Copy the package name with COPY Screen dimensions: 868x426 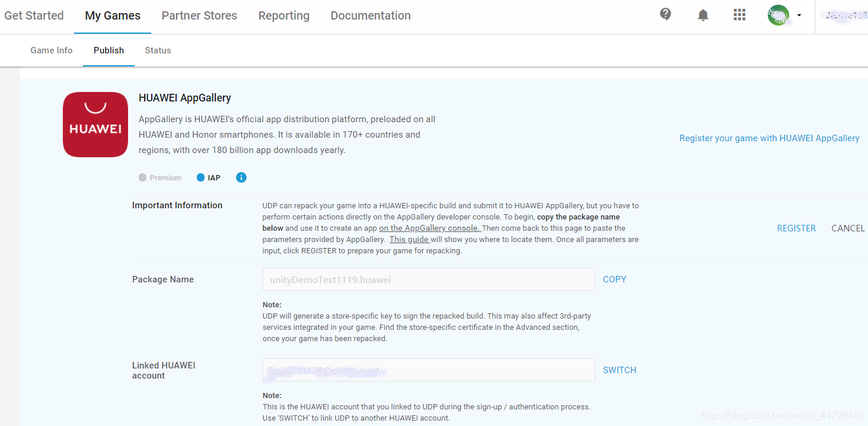coord(614,279)
